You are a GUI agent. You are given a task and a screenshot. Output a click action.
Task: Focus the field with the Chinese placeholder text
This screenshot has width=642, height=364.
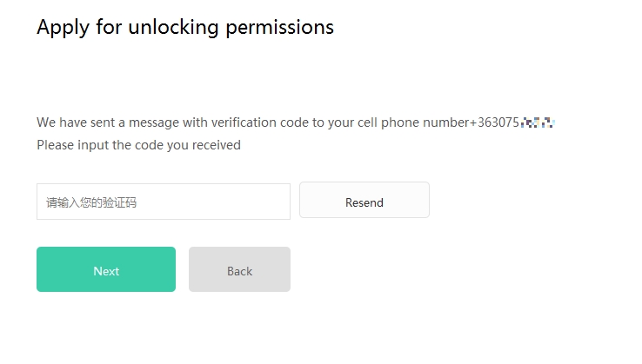coord(163,202)
